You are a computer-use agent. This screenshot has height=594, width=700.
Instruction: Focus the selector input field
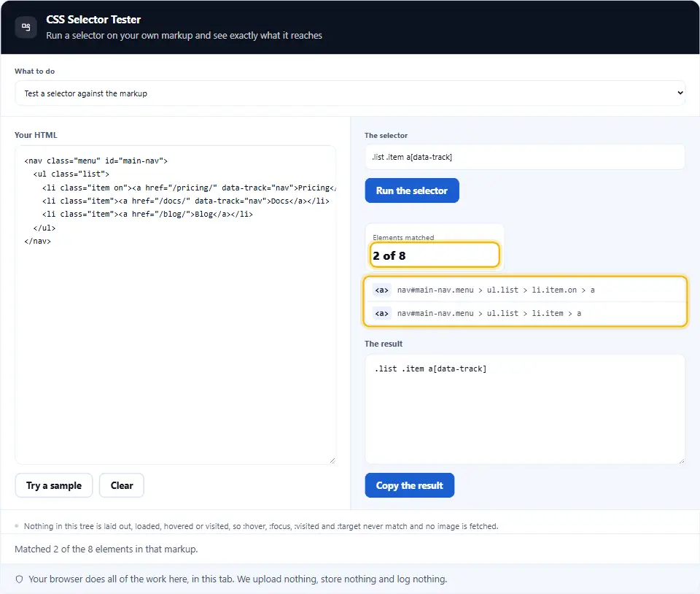[x=524, y=157]
